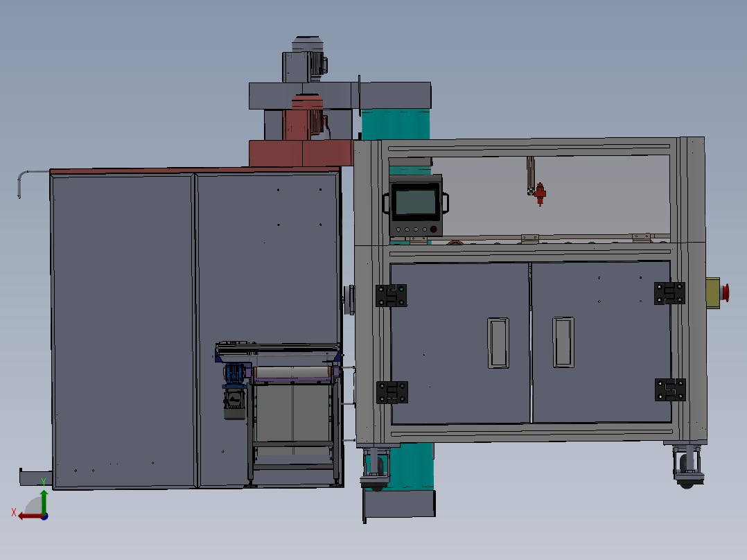Select the left door handle on the cabinet
This screenshot has width=747, height=560.
point(498,342)
